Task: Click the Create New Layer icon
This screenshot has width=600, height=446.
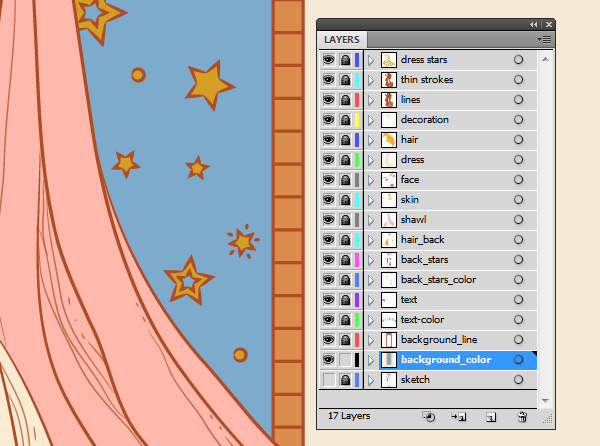Action: coord(490,415)
